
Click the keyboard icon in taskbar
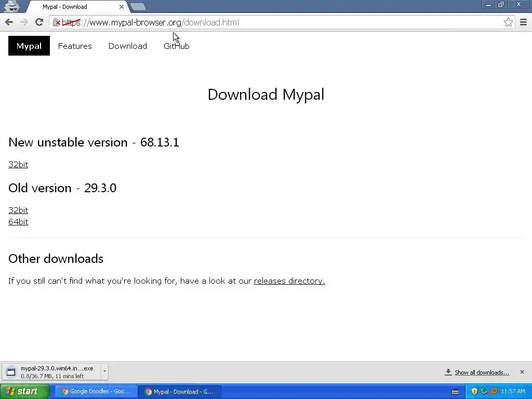click(455, 392)
